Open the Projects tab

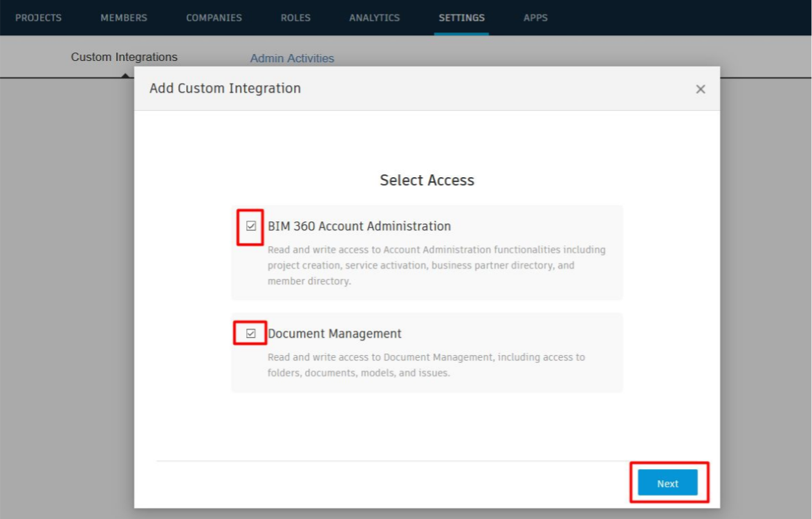[38, 17]
